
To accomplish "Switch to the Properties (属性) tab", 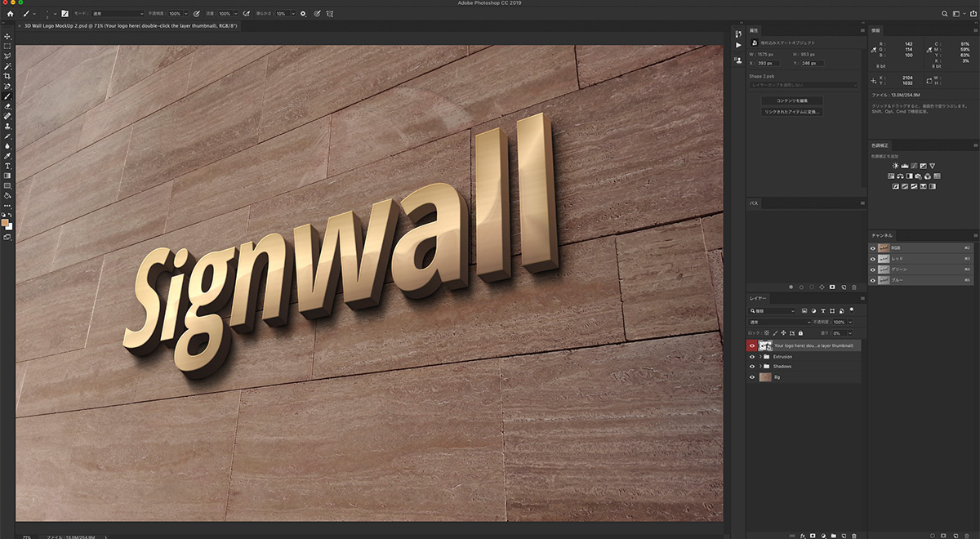I will click(x=755, y=30).
